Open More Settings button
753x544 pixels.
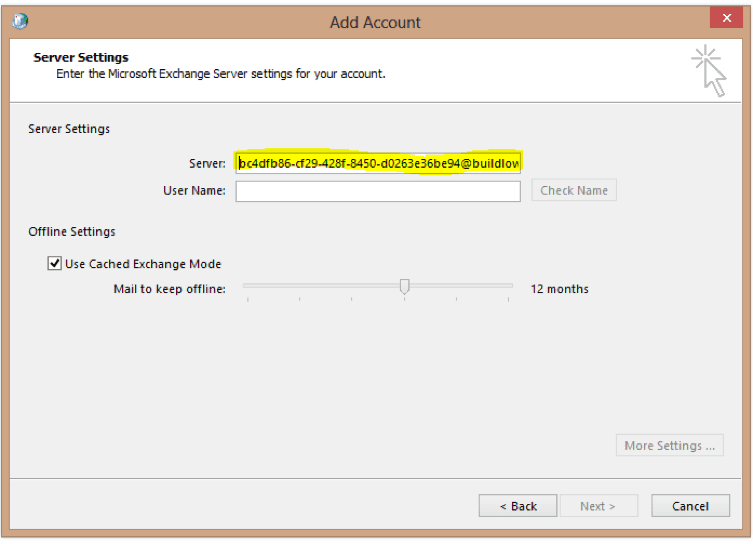(669, 446)
